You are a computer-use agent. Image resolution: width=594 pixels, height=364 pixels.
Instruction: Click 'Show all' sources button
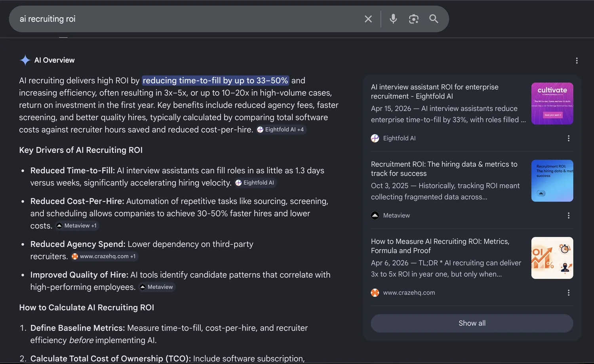472,323
